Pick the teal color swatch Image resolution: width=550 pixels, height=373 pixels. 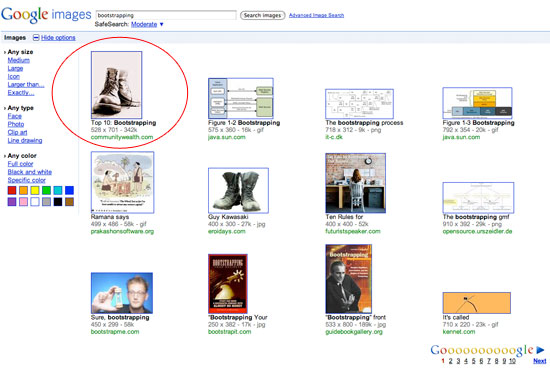(58, 190)
